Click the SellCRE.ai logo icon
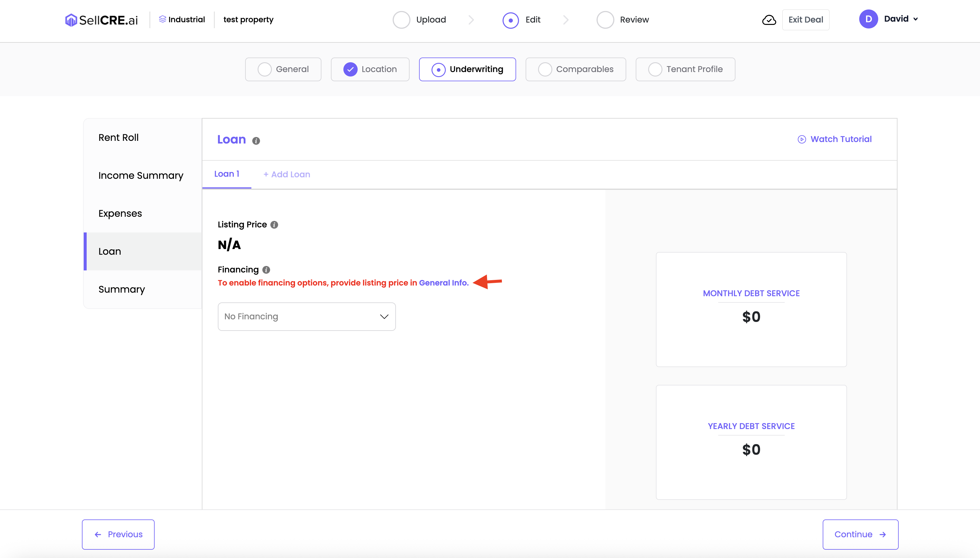 [x=71, y=20]
